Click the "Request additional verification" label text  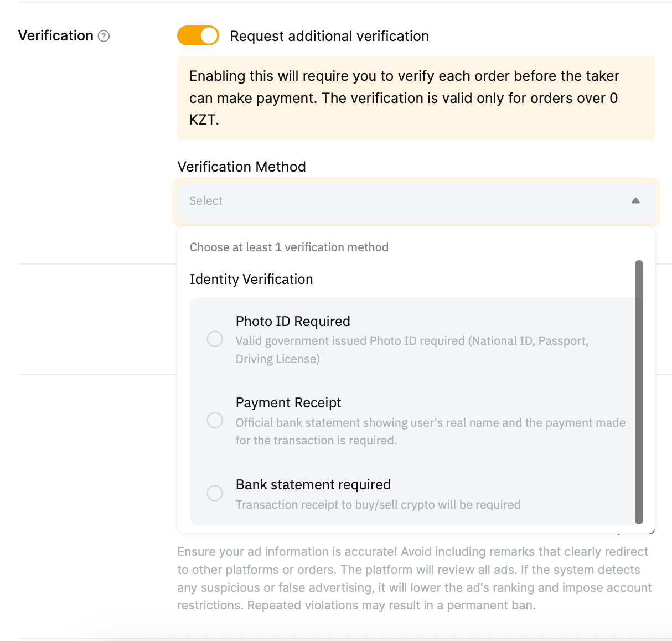329,37
